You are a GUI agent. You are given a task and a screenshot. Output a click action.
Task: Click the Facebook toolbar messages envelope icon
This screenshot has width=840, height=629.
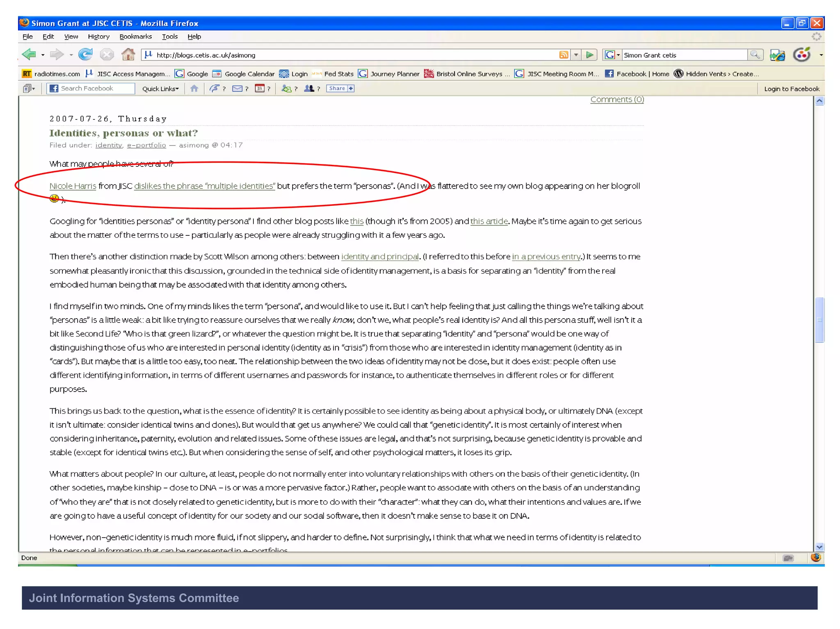tap(237, 89)
